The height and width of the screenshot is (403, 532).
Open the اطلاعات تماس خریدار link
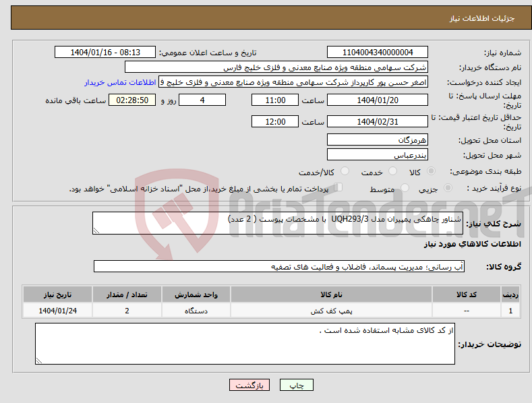click(x=120, y=82)
